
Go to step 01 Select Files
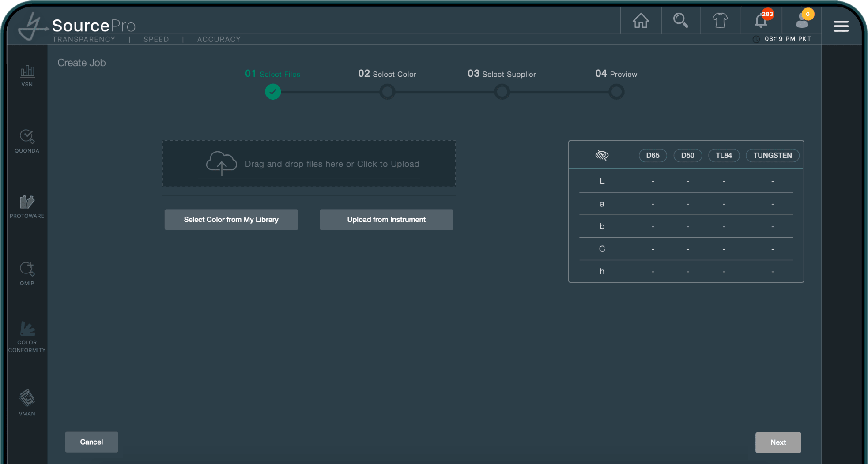(x=272, y=74)
